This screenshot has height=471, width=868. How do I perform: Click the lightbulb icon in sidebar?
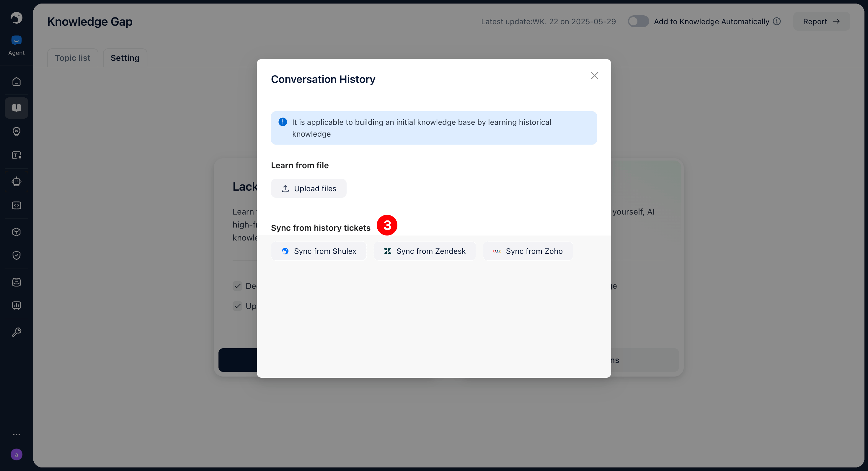click(x=16, y=131)
